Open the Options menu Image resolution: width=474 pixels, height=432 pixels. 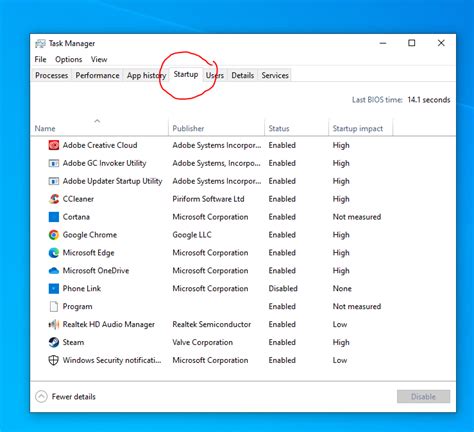click(69, 60)
